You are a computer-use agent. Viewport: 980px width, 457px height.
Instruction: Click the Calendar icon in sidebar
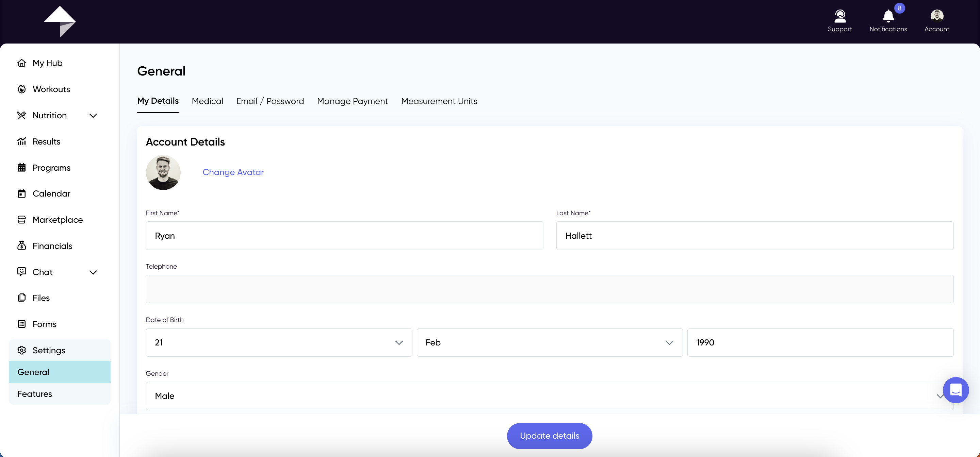pyautogui.click(x=22, y=193)
